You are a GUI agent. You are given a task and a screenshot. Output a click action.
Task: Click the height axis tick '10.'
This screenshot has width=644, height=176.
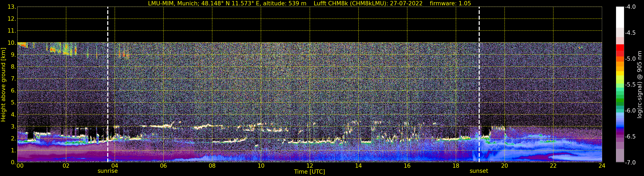(12, 43)
